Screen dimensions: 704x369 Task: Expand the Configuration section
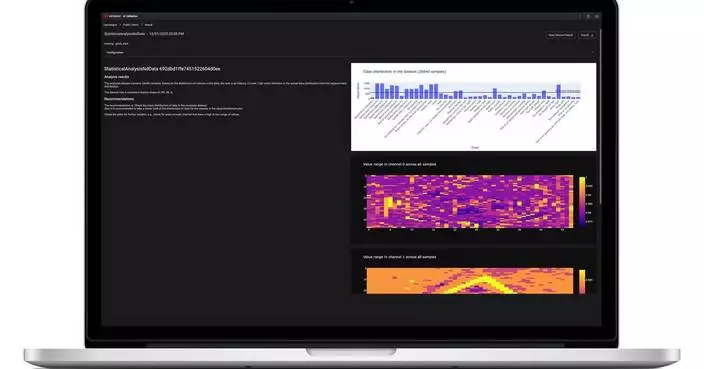click(x=350, y=53)
